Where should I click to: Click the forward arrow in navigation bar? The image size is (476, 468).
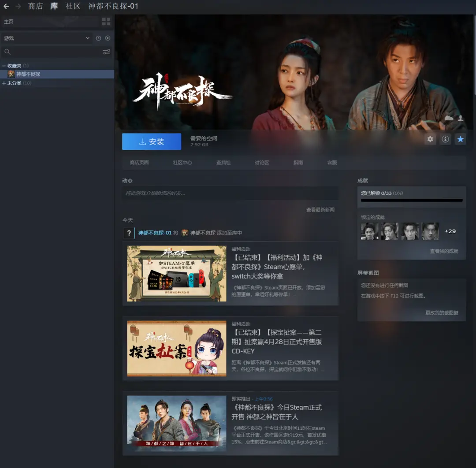[18, 6]
